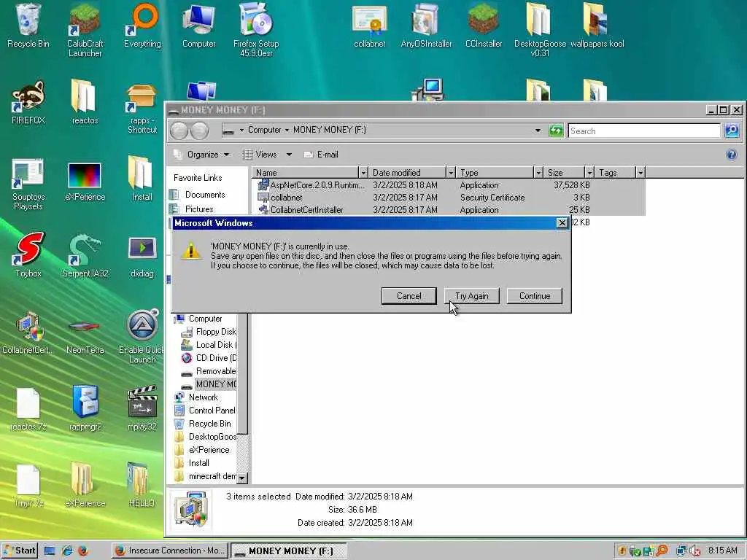The image size is (747, 560).
Task: Click Continue to force eject
Action: tap(535, 296)
